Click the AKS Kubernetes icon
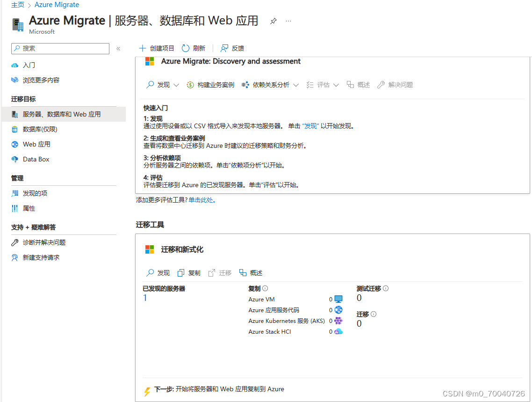Screen dimensions: 532x402 pos(338,321)
